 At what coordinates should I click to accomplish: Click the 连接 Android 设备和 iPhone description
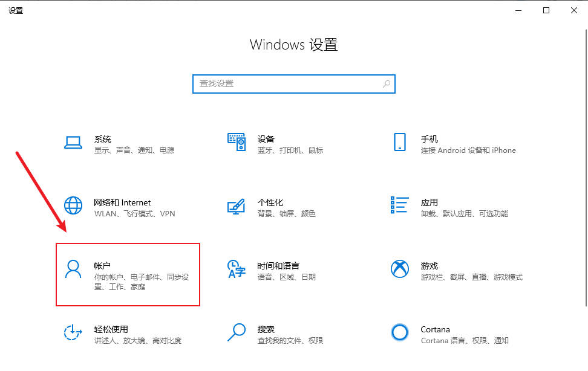click(468, 150)
